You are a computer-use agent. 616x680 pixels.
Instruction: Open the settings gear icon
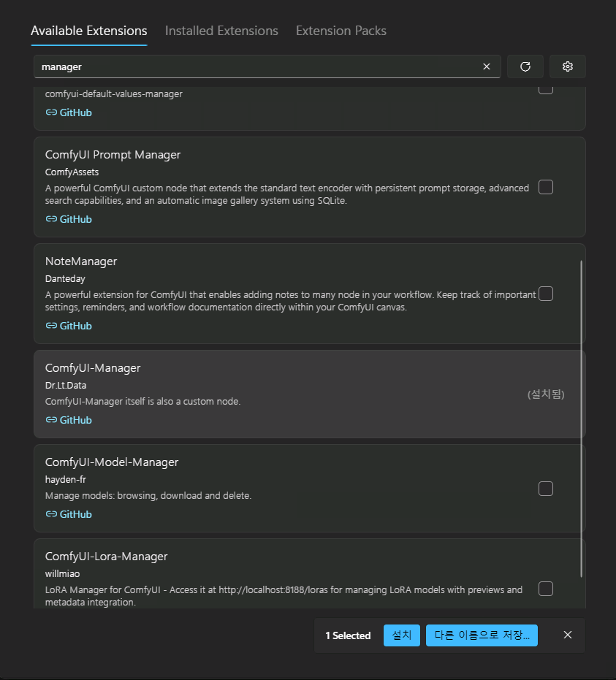(x=567, y=66)
